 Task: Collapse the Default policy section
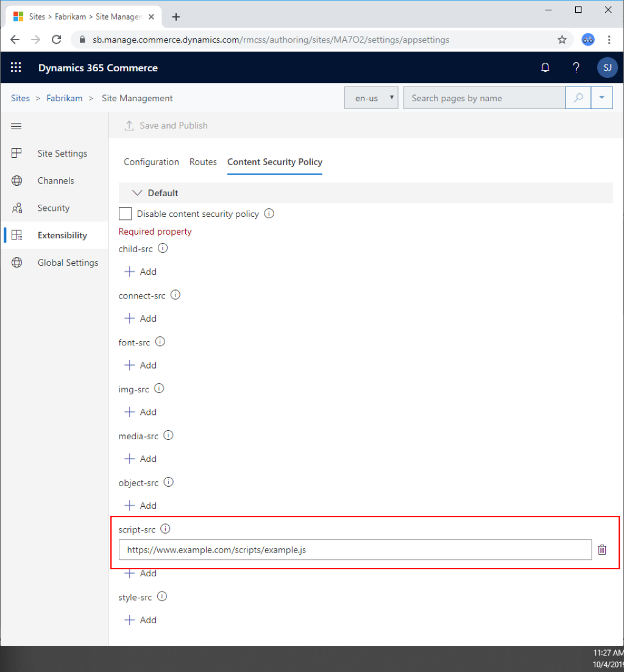(x=137, y=193)
